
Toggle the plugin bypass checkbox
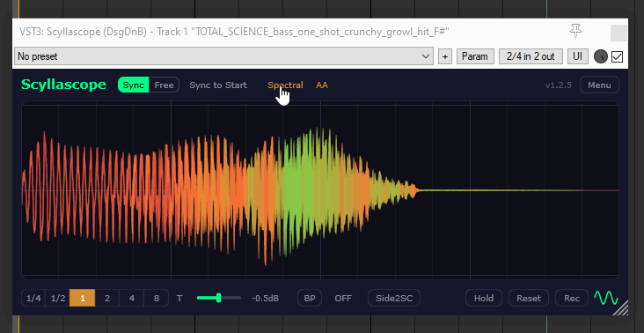click(617, 56)
